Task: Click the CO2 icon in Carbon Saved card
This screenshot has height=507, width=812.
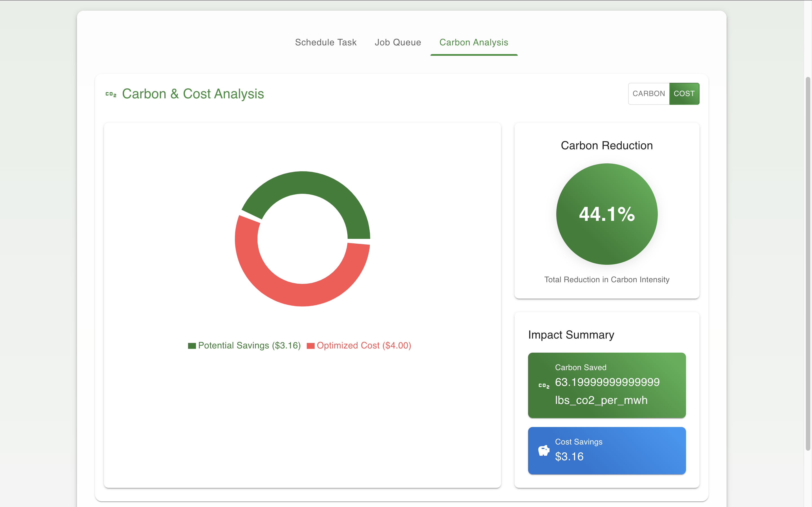Action: 544,386
